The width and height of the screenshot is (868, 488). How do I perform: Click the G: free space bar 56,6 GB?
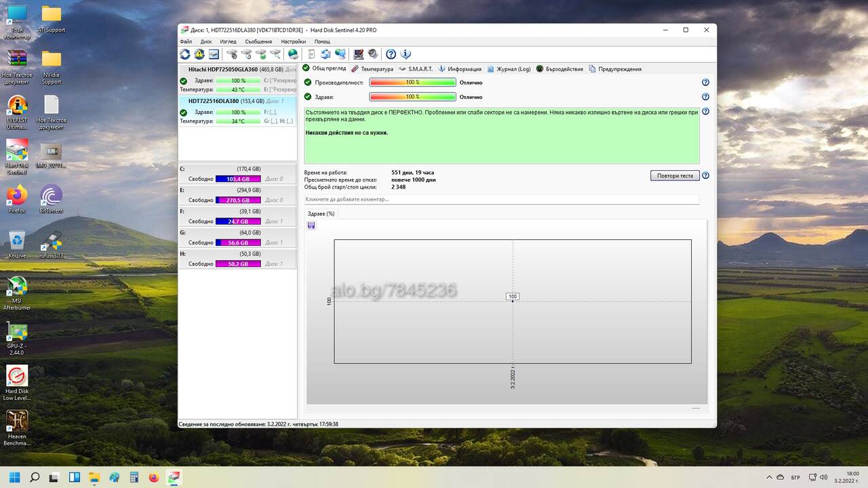(238, 243)
